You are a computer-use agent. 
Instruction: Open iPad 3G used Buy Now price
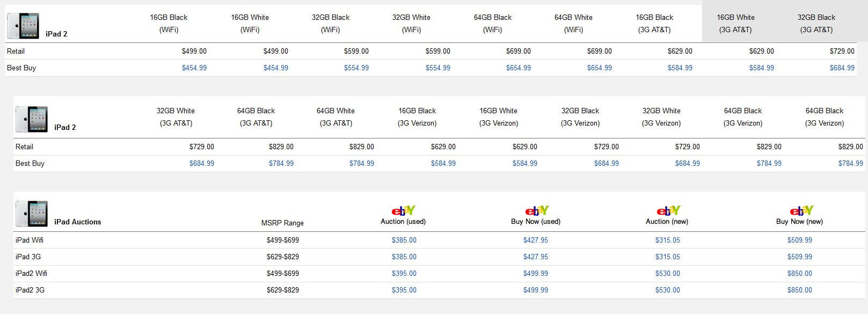coord(536,257)
